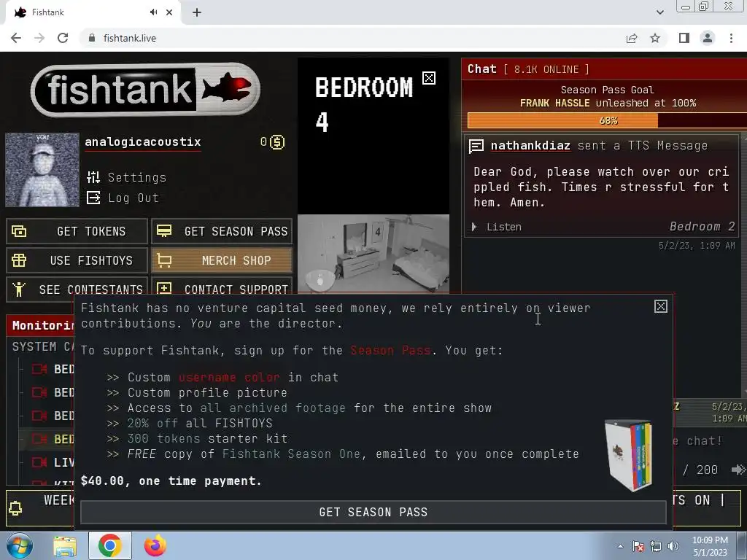Toggle the browser side panel icon
The image size is (747, 560).
[684, 38]
